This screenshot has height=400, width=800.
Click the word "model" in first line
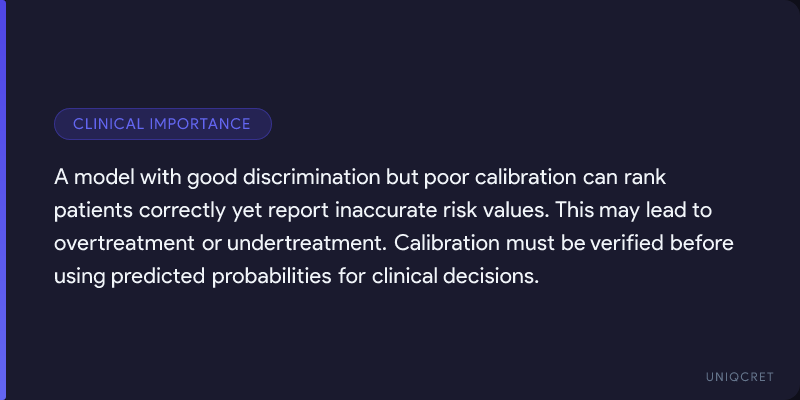(x=104, y=178)
